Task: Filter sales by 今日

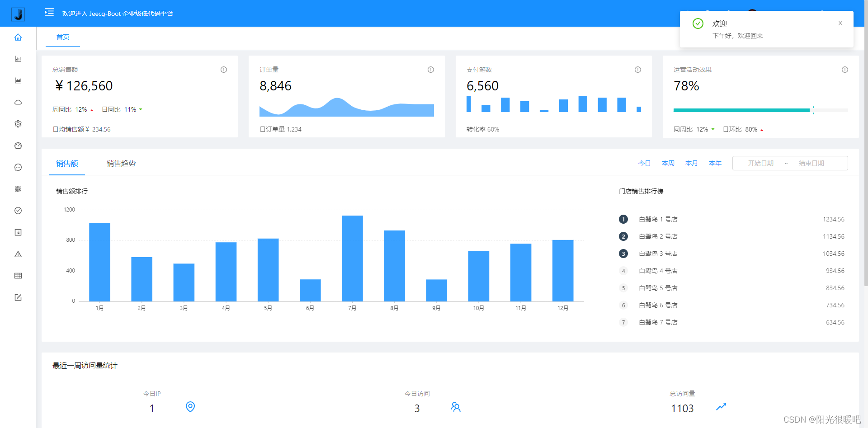Action: pyautogui.click(x=645, y=163)
